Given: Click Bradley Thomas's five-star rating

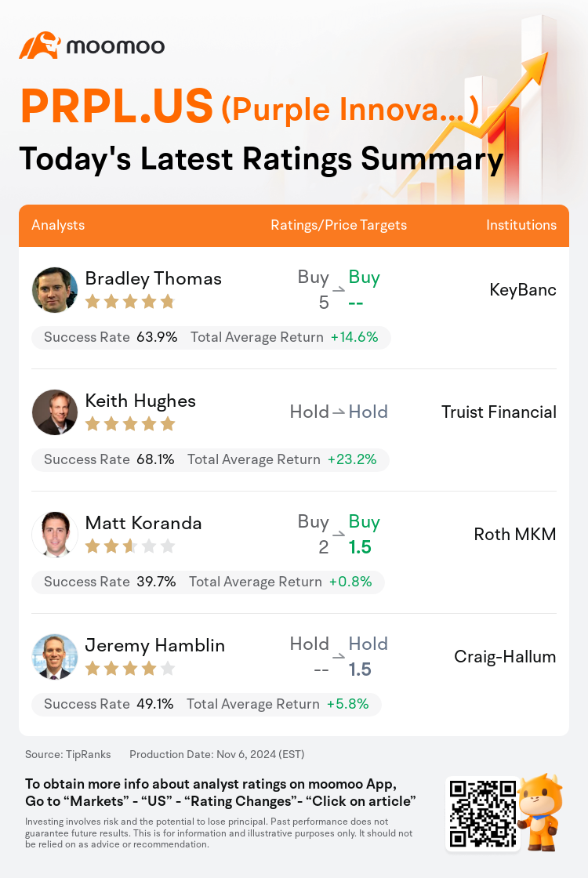Looking at the screenshot, I should [x=130, y=303].
